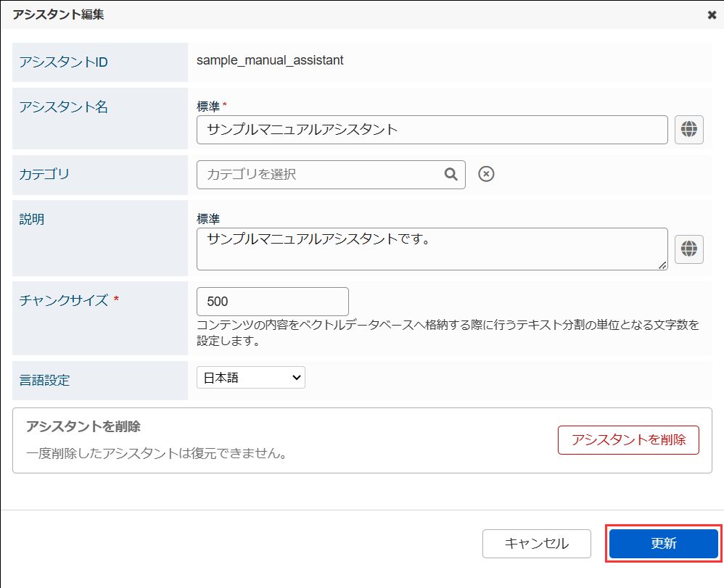Clear the category selection with the circled X icon
The image size is (724, 588).
(486, 174)
